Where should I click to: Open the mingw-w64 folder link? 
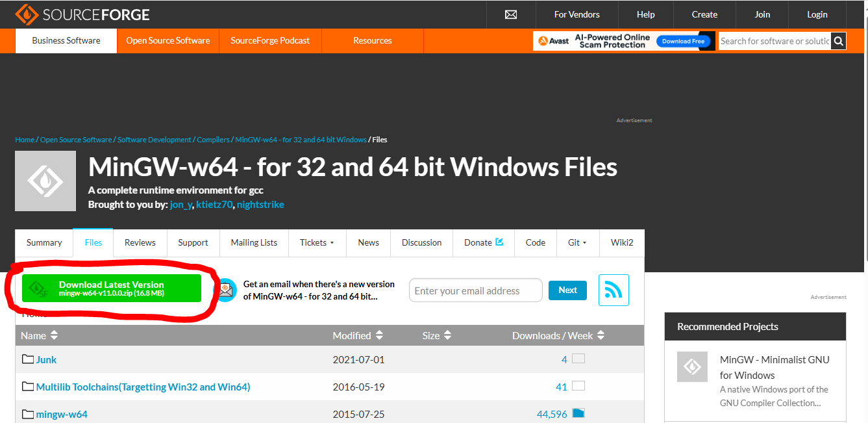pos(62,414)
